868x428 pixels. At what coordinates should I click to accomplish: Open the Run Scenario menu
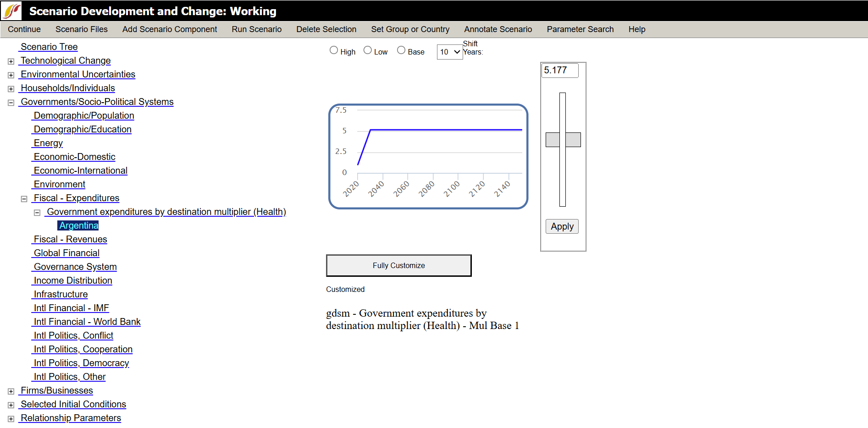[x=256, y=29]
